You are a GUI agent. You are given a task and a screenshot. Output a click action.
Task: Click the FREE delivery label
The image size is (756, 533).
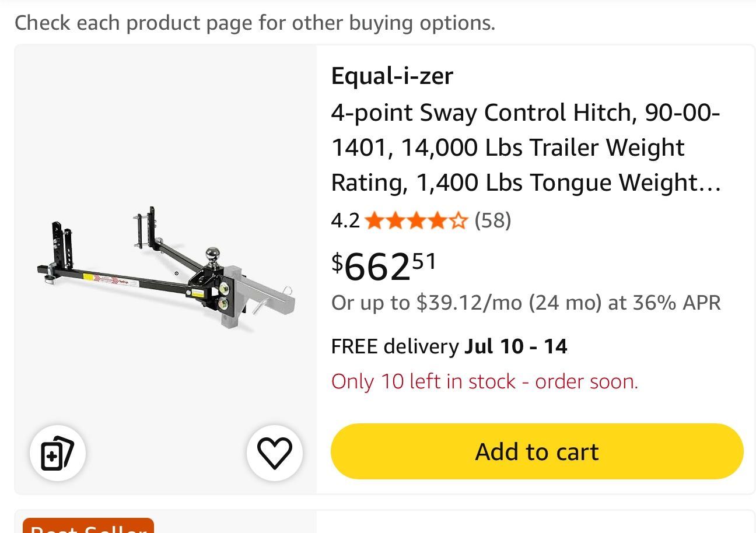(395, 346)
